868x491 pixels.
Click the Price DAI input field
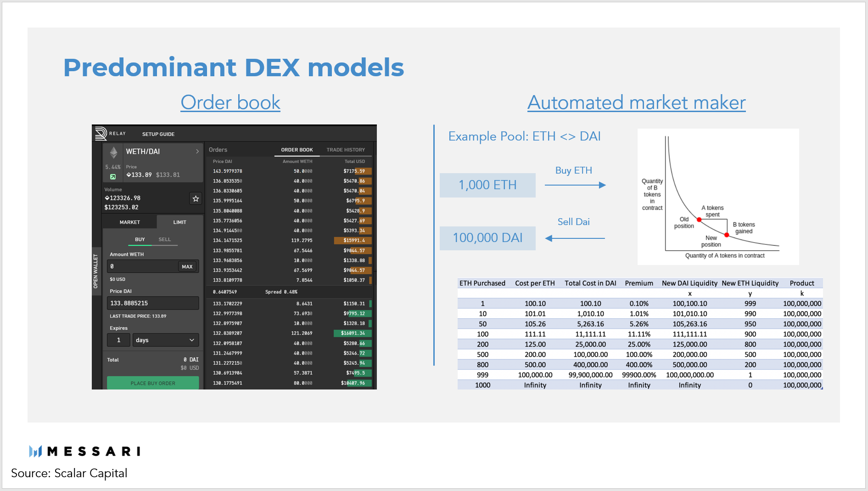(x=153, y=303)
